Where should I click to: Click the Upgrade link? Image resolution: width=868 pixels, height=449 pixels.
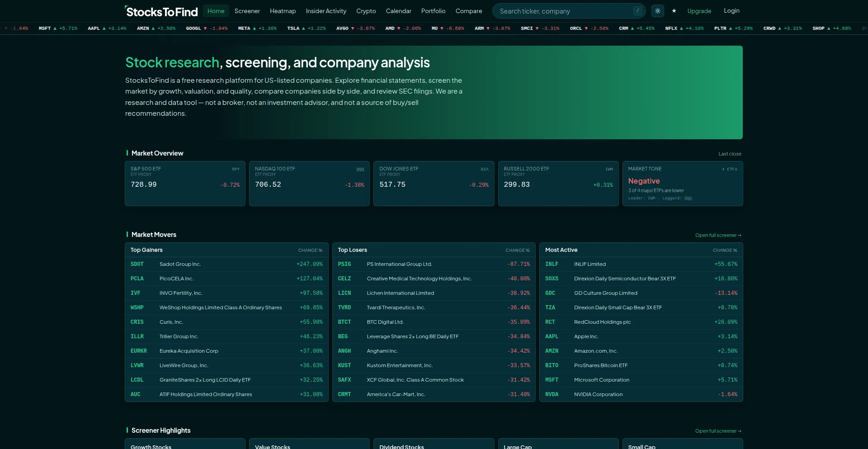[x=699, y=11]
